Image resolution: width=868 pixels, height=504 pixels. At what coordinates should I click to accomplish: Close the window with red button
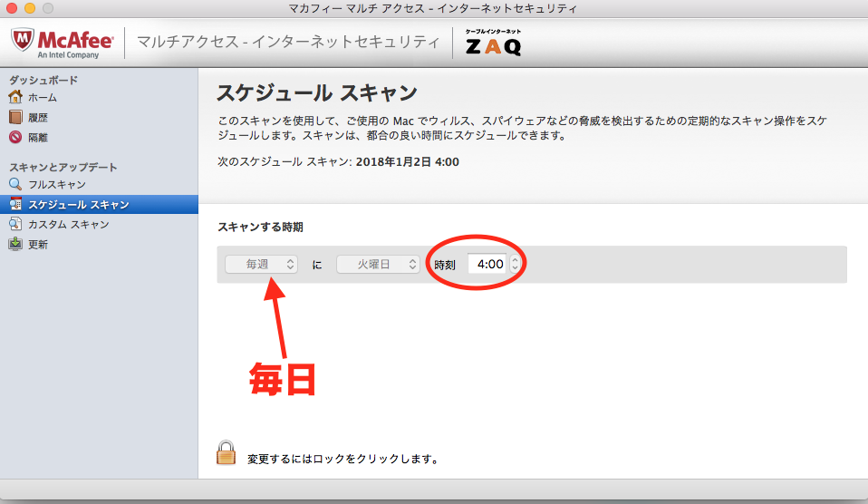[x=11, y=8]
